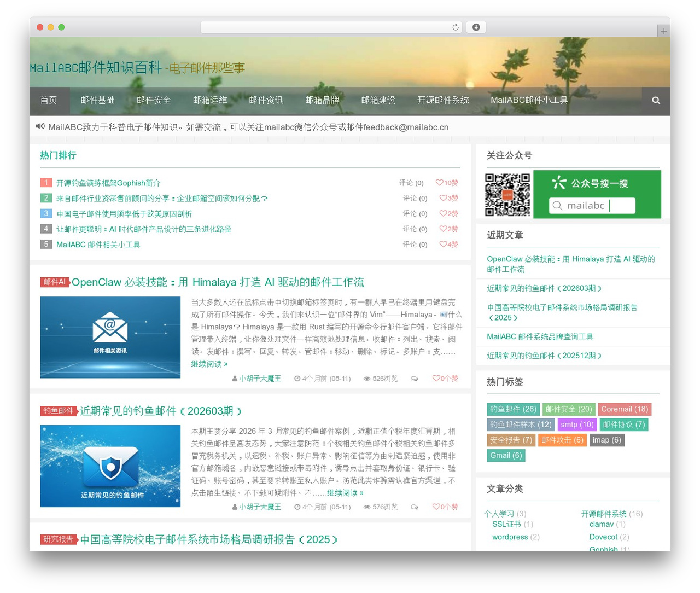Open 开源邮件系统 navigation menu item

[x=443, y=100]
